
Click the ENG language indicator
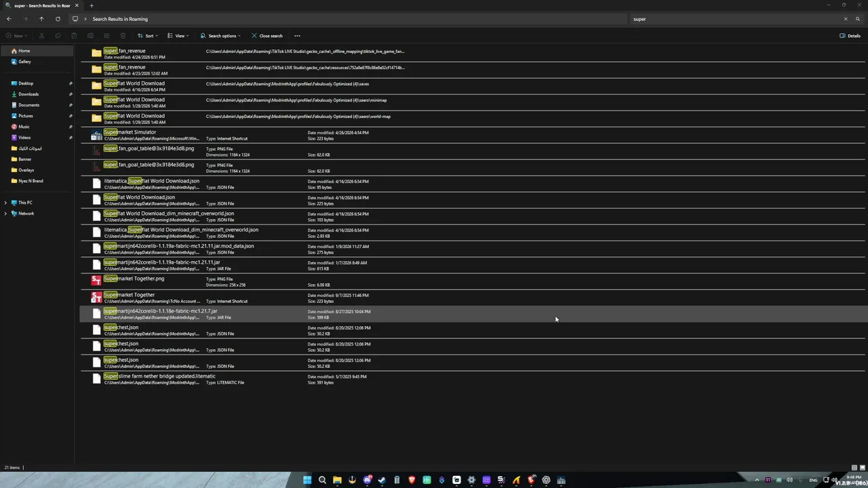pyautogui.click(x=813, y=480)
